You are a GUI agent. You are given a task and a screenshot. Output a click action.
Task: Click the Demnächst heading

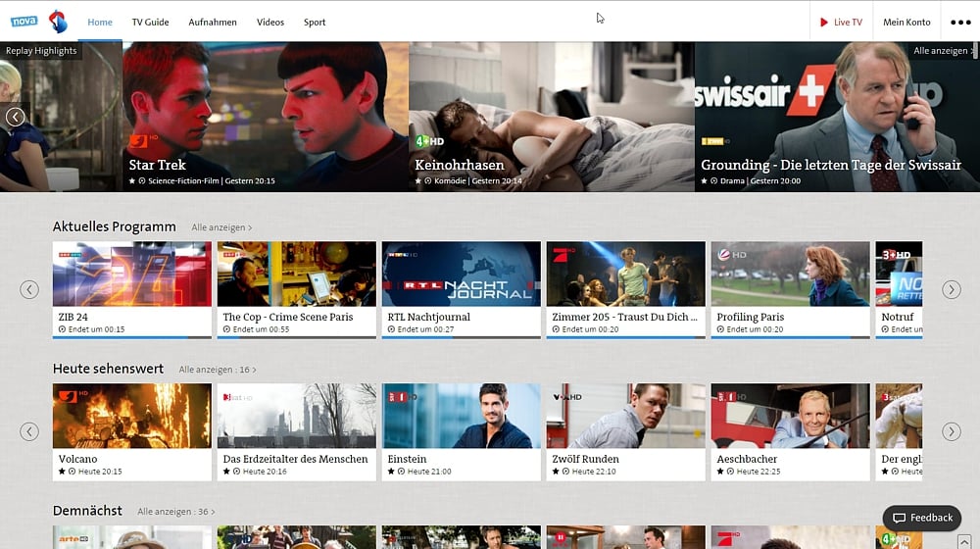click(87, 511)
